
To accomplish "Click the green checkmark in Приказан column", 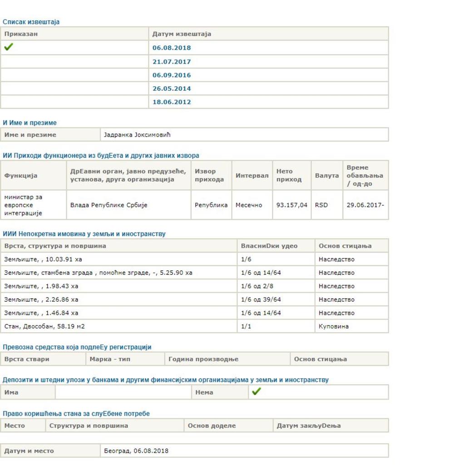I will coord(8,47).
